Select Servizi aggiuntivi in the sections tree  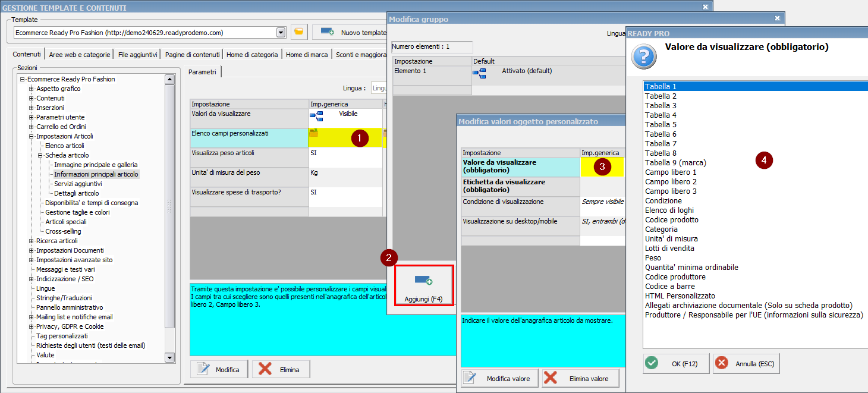point(76,184)
